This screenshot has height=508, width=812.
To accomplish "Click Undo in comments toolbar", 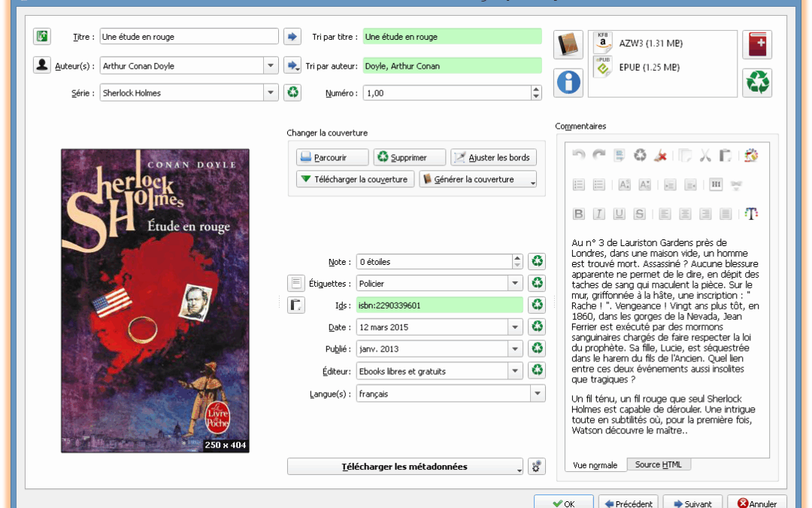I will (578, 155).
